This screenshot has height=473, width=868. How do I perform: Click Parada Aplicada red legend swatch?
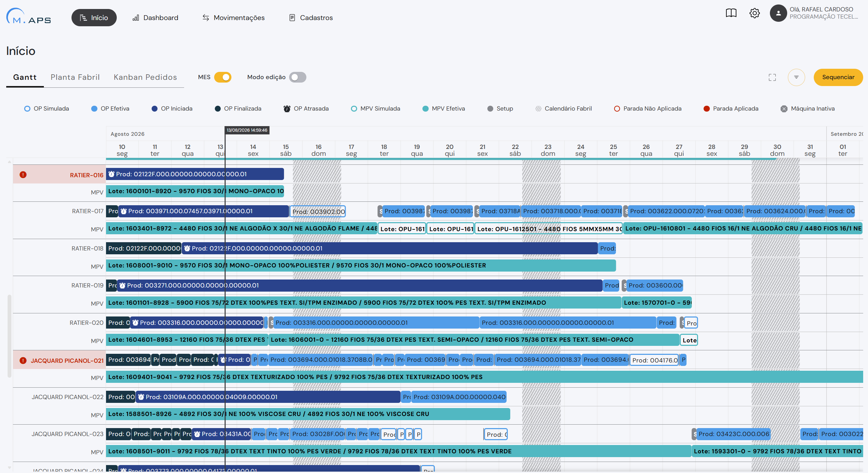pyautogui.click(x=707, y=108)
